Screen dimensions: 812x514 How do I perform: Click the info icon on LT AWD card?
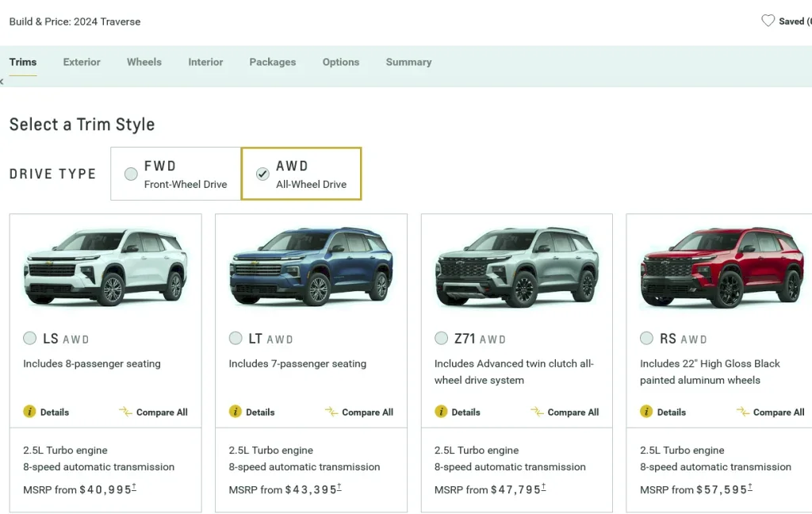point(235,412)
